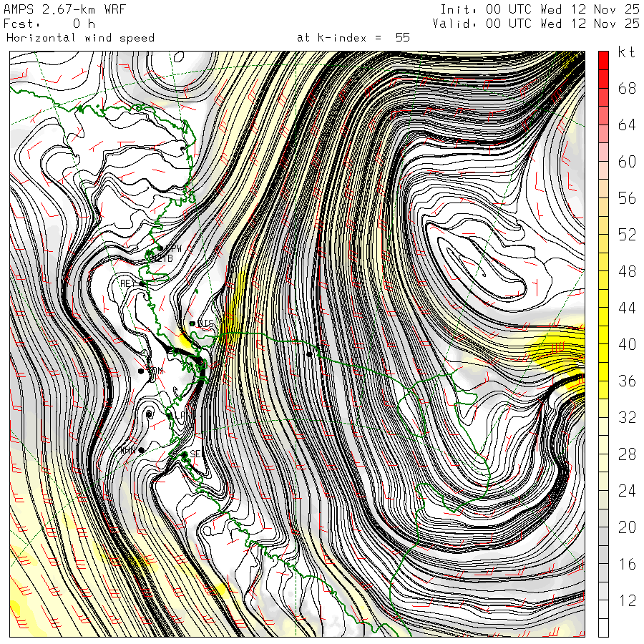The image size is (644, 644).
Task: Click the kt units label
Action: 626,53
